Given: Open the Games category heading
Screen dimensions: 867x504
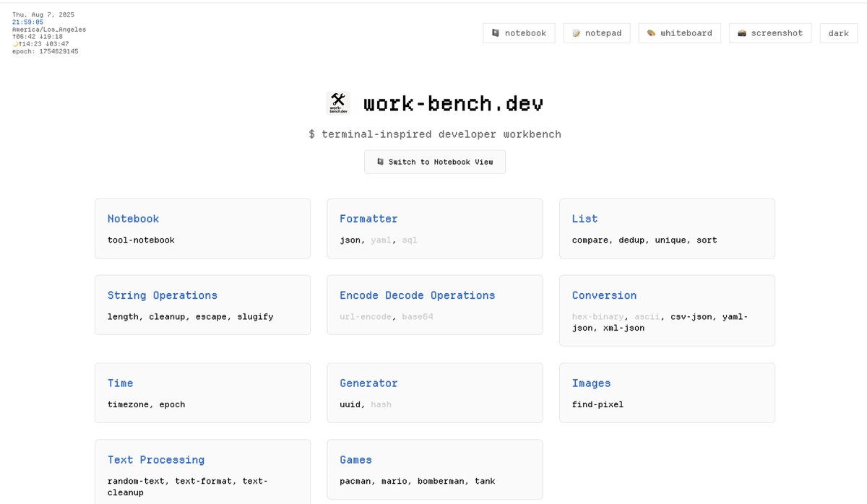Looking at the screenshot, I should click(355, 460).
